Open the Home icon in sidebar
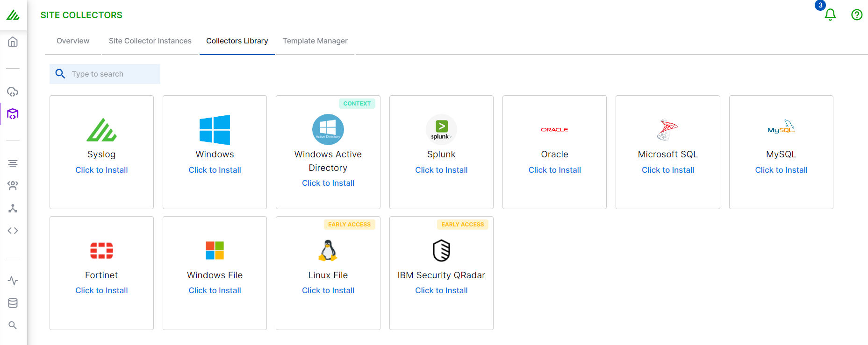The height and width of the screenshot is (345, 868). 13,42
